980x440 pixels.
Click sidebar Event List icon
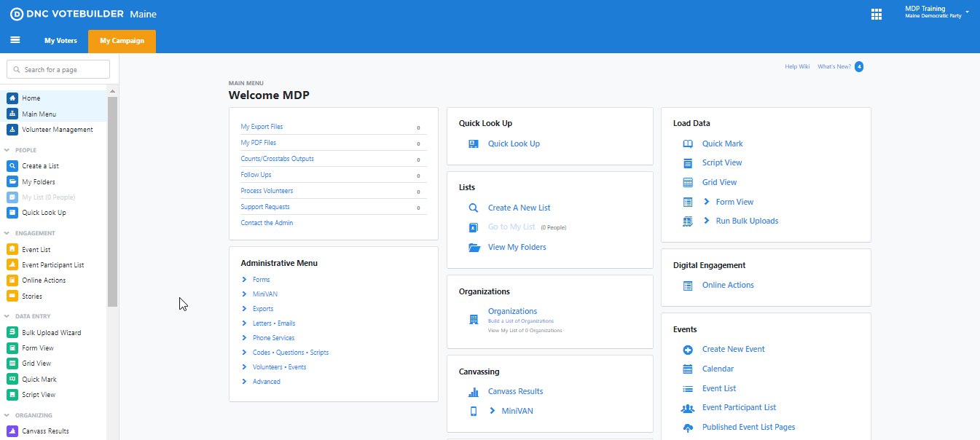click(x=12, y=250)
